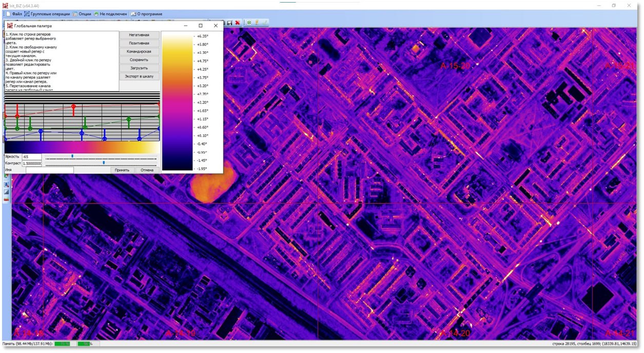Apply the Командирская palette preset
This screenshot has width=644, height=353.
(139, 51)
